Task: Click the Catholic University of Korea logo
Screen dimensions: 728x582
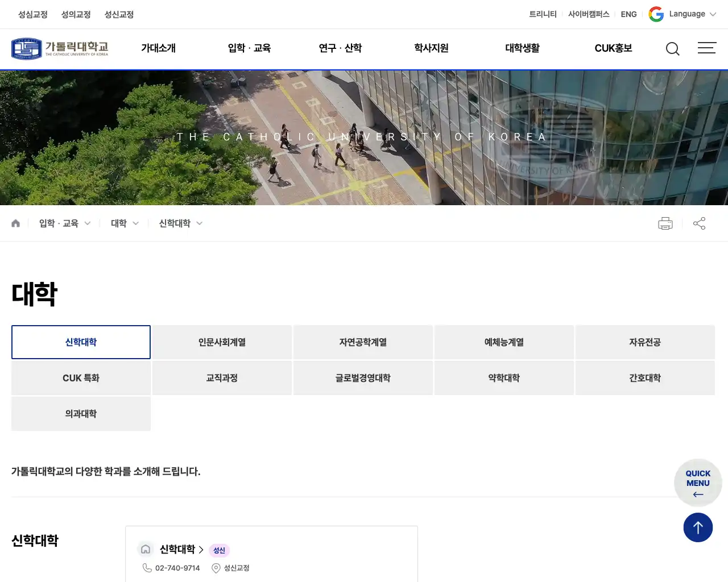Action: click(x=60, y=48)
